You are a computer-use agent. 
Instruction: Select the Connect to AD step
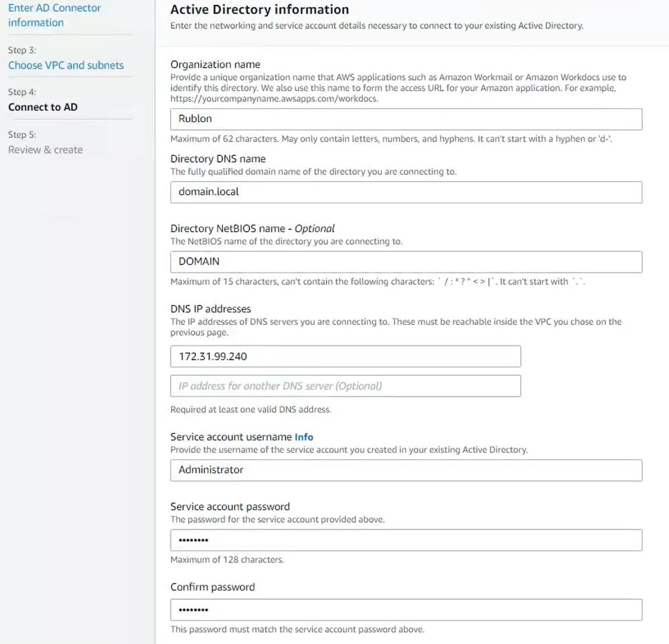click(x=43, y=107)
